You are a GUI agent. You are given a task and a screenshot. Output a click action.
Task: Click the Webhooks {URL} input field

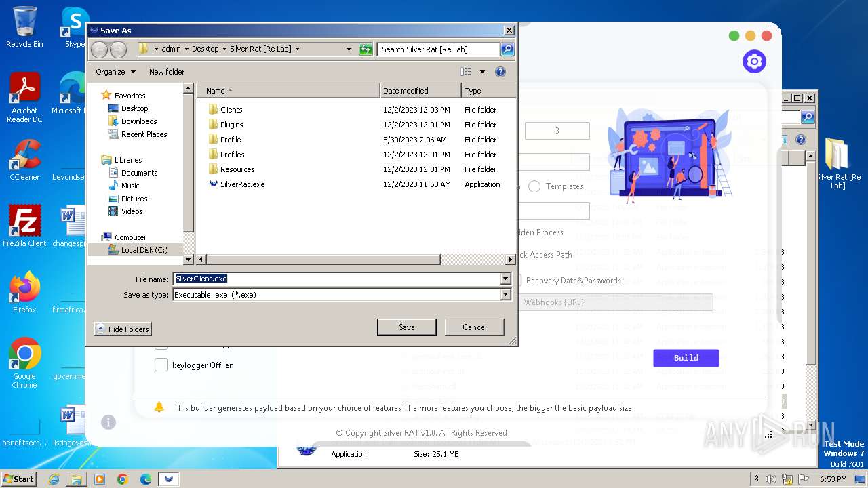tap(617, 302)
